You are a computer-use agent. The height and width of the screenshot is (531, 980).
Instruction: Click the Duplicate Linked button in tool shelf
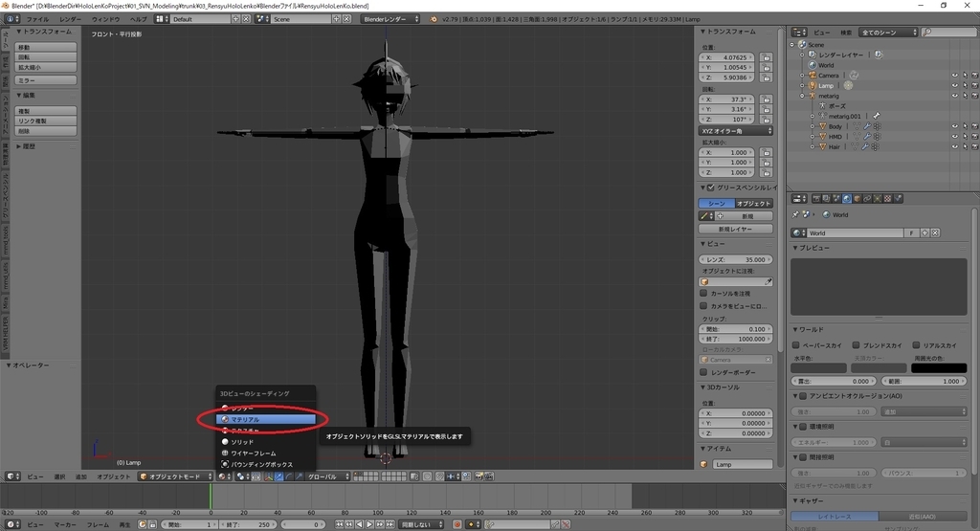coord(46,121)
